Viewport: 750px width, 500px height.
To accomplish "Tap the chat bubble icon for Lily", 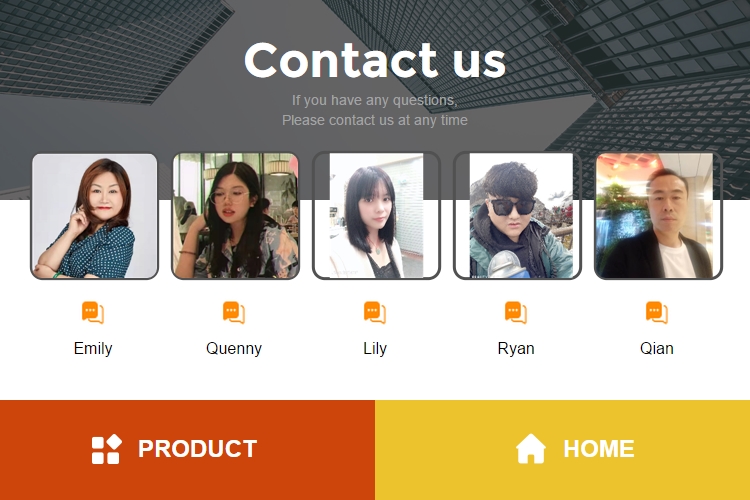I will (x=375, y=312).
